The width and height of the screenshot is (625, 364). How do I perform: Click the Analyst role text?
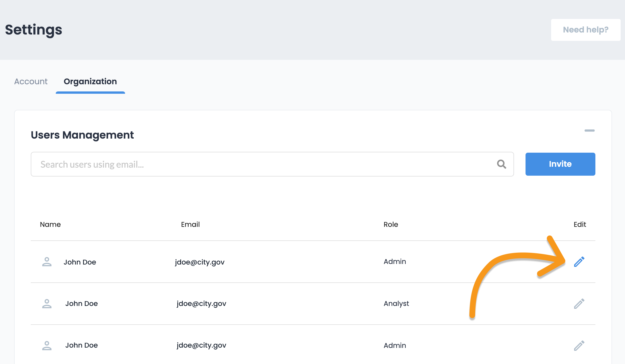396,304
